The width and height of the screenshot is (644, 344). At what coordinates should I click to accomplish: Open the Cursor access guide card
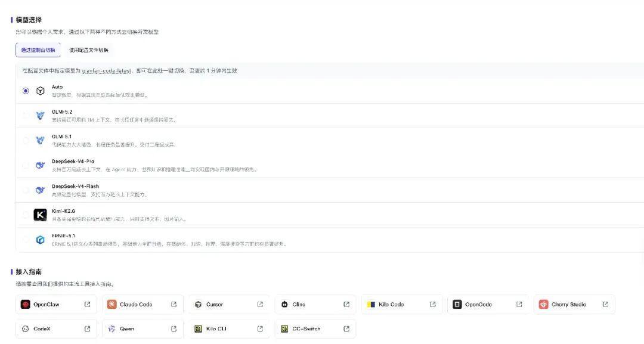coord(229,304)
